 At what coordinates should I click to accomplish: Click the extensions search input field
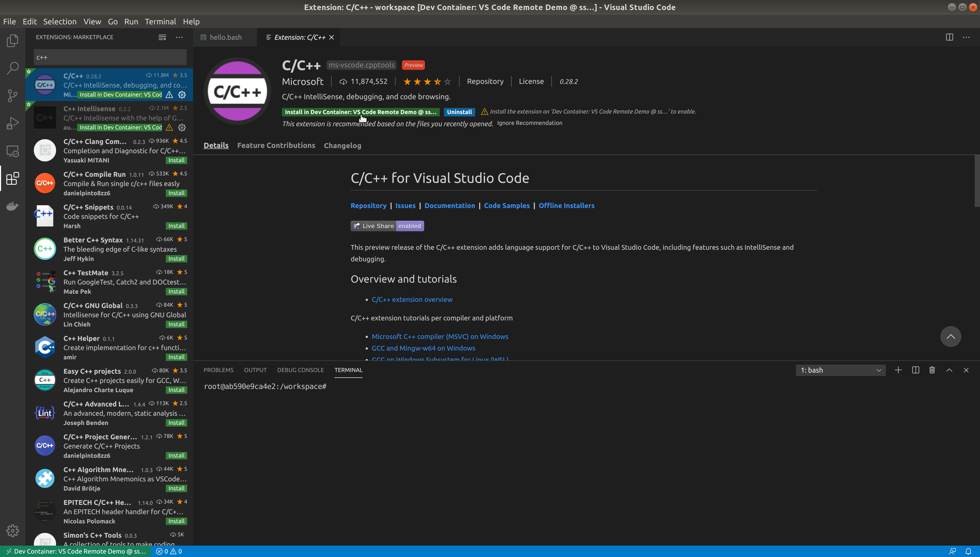[110, 57]
